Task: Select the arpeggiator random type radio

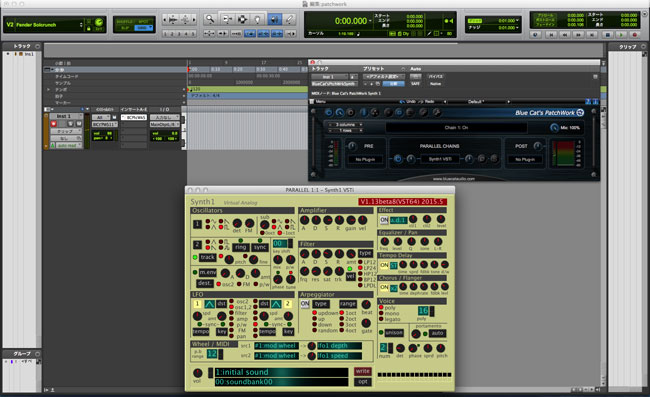Action: [x=315, y=330]
